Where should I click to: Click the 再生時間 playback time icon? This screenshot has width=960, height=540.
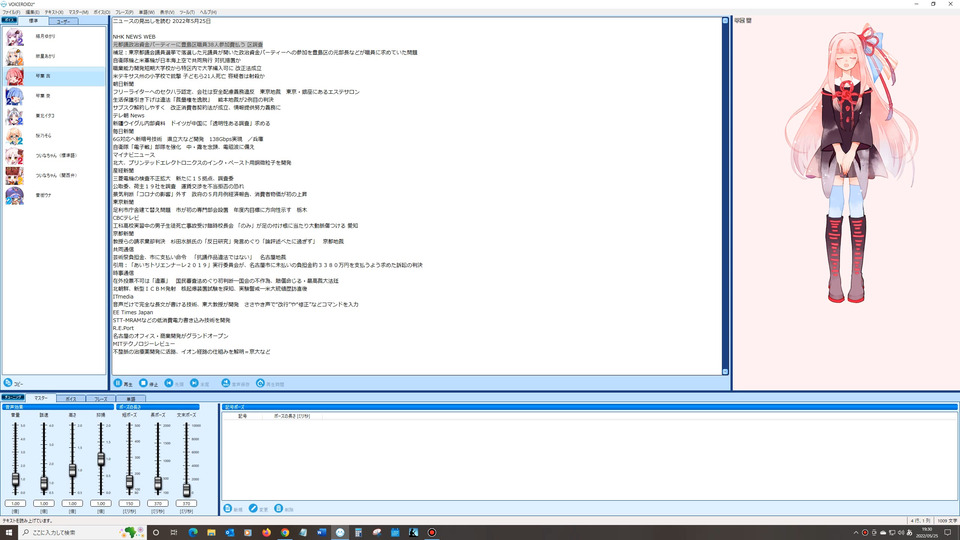[x=260, y=383]
